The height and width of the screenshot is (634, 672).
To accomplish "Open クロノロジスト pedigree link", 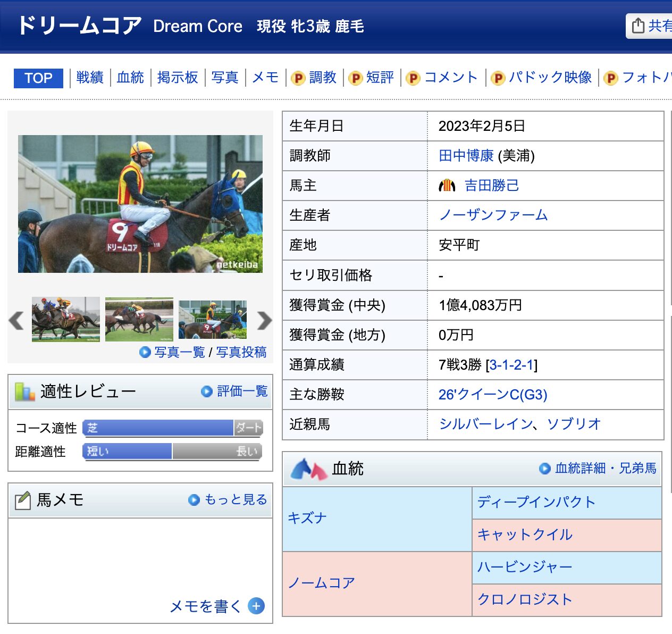I will coord(525,599).
